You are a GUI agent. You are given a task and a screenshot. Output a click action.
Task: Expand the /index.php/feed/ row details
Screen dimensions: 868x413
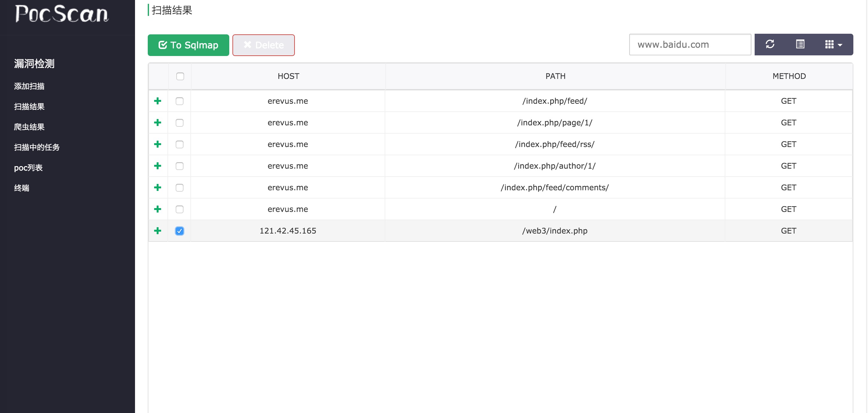coord(157,101)
